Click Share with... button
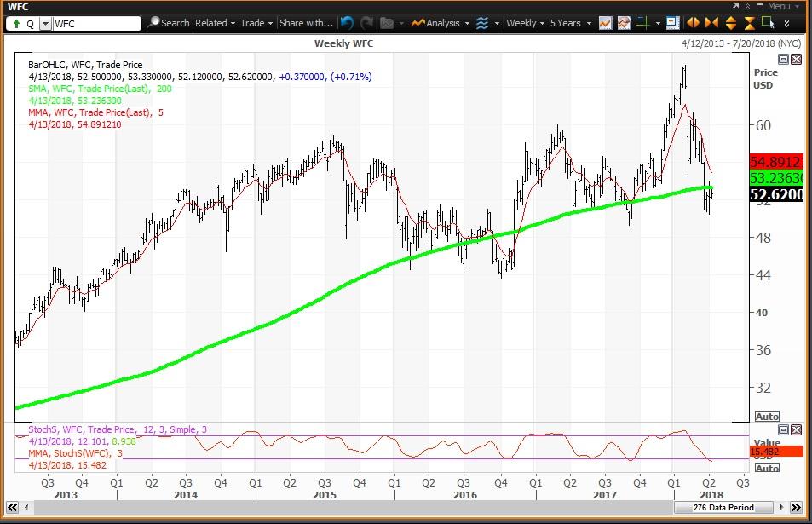 click(x=306, y=23)
